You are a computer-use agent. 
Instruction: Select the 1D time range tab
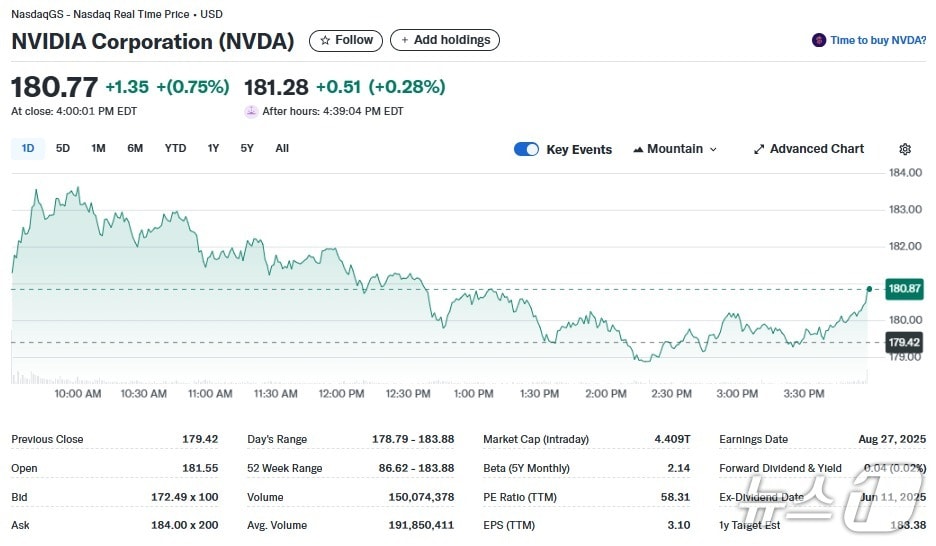tap(28, 148)
